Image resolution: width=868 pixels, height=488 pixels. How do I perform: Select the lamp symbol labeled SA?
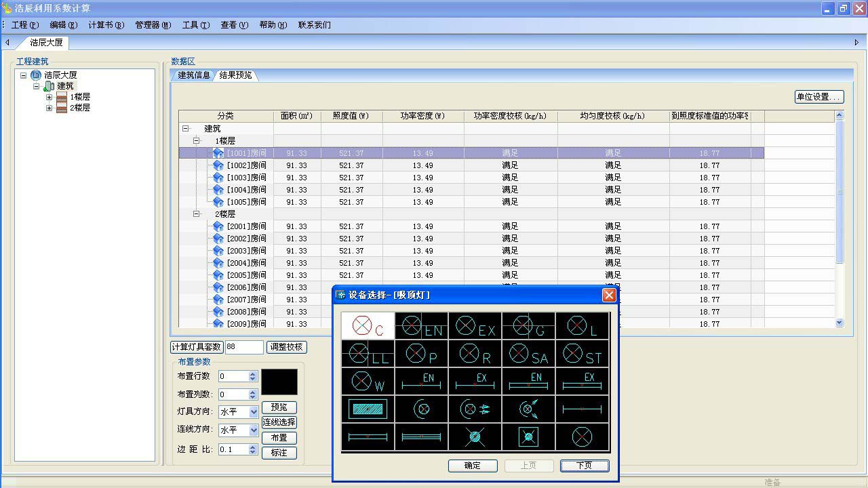[528, 354]
